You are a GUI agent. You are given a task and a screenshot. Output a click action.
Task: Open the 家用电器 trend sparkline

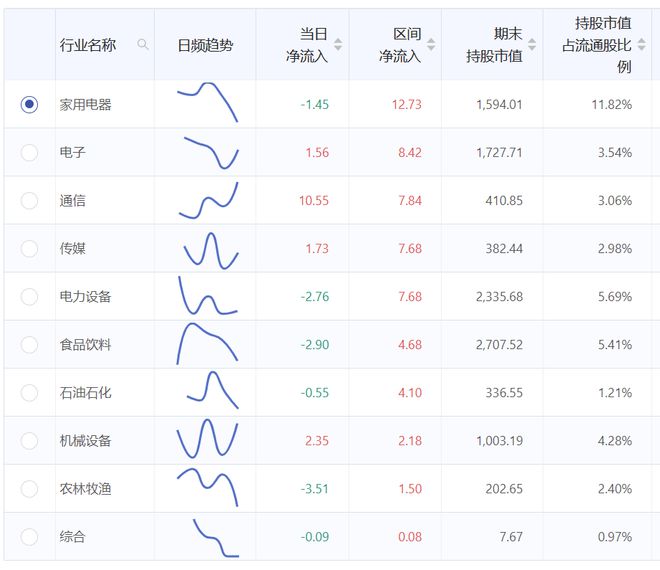point(208,102)
